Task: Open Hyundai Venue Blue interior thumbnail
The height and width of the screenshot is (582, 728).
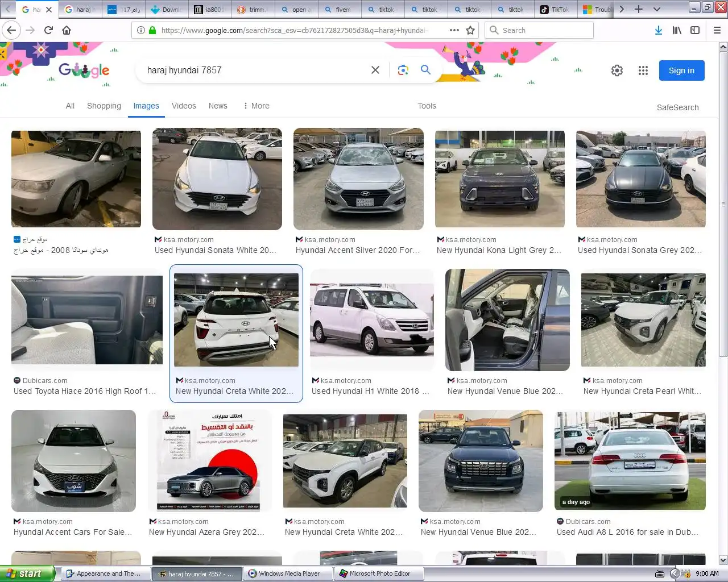Action: point(507,320)
